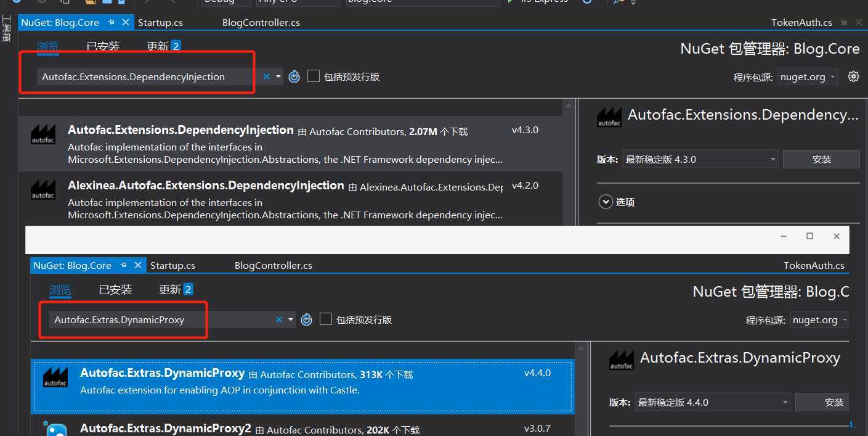This screenshot has height=436, width=868.
Task: Open version dropdown showing 最新稳定版 4.3.0
Action: 700,159
